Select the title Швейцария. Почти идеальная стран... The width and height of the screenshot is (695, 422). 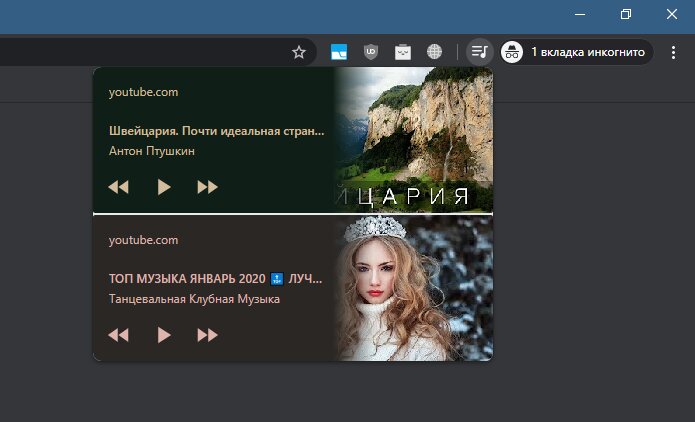pos(216,131)
